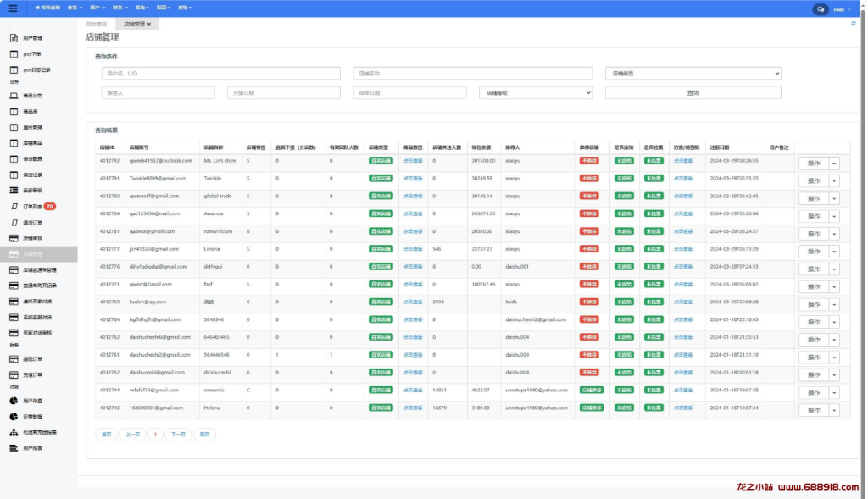
Task: Open 店铺商品 via its sidebar icon
Action: pos(14,143)
